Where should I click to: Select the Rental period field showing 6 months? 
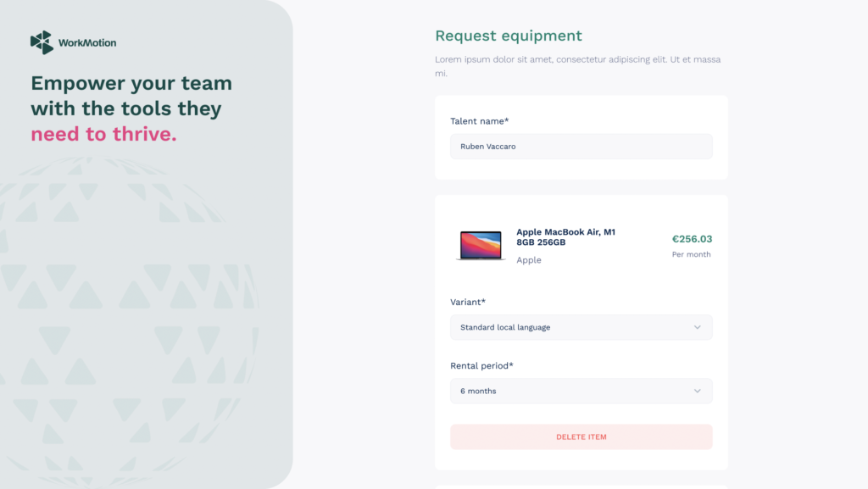(x=581, y=391)
